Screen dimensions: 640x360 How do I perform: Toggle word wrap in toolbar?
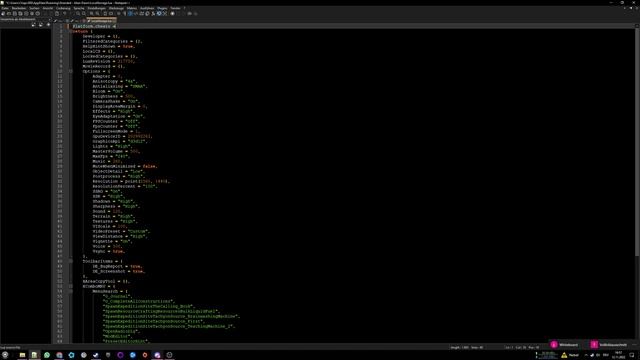click(119, 13)
